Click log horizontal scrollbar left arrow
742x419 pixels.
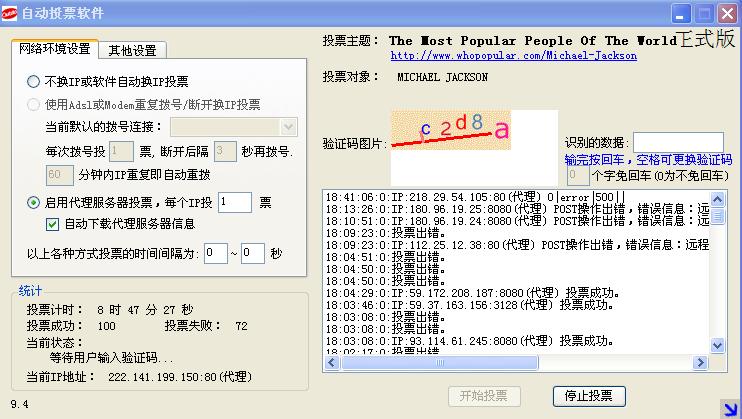332,363
